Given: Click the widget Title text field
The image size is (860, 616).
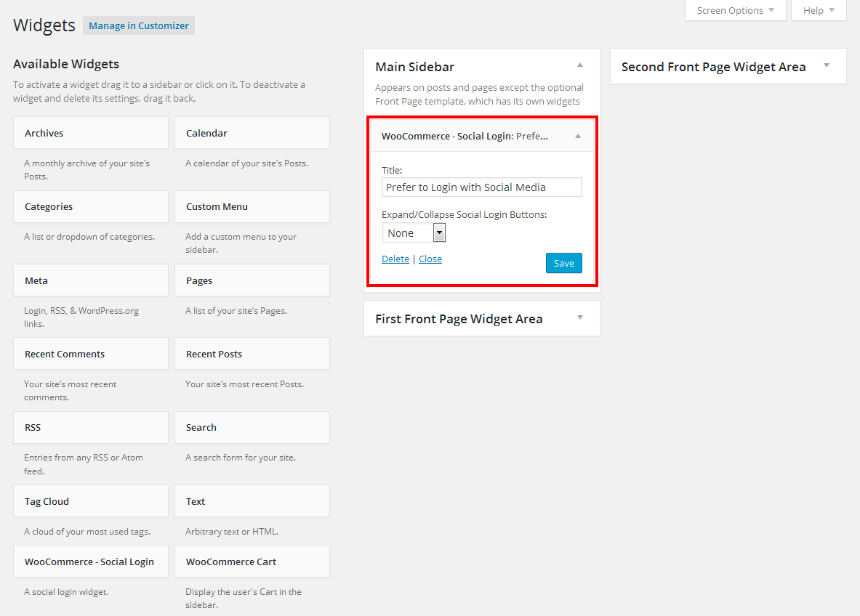Looking at the screenshot, I should coord(481,187).
